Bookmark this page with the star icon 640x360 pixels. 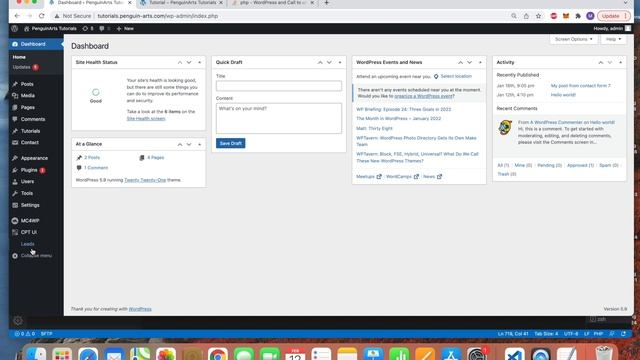[x=538, y=16]
